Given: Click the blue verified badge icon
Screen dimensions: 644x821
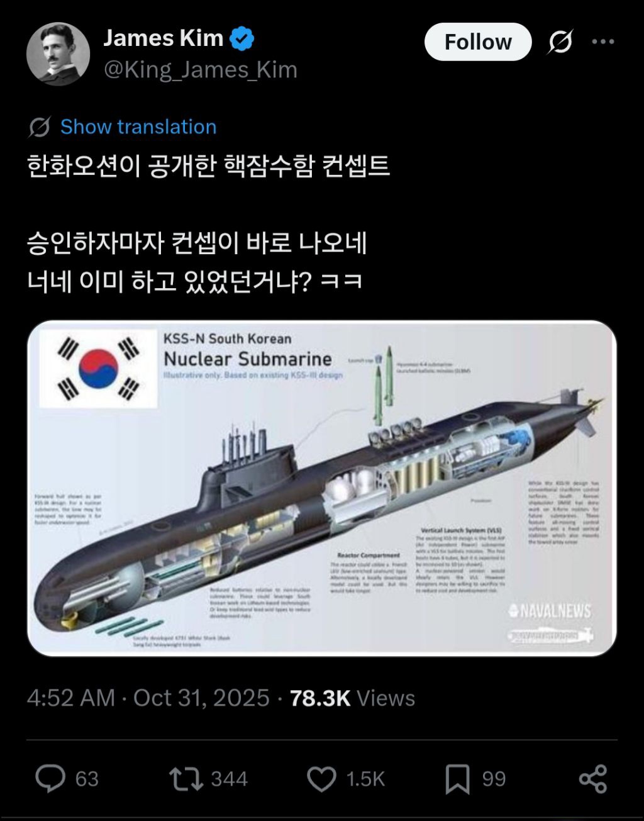Looking at the screenshot, I should pyautogui.click(x=242, y=39).
